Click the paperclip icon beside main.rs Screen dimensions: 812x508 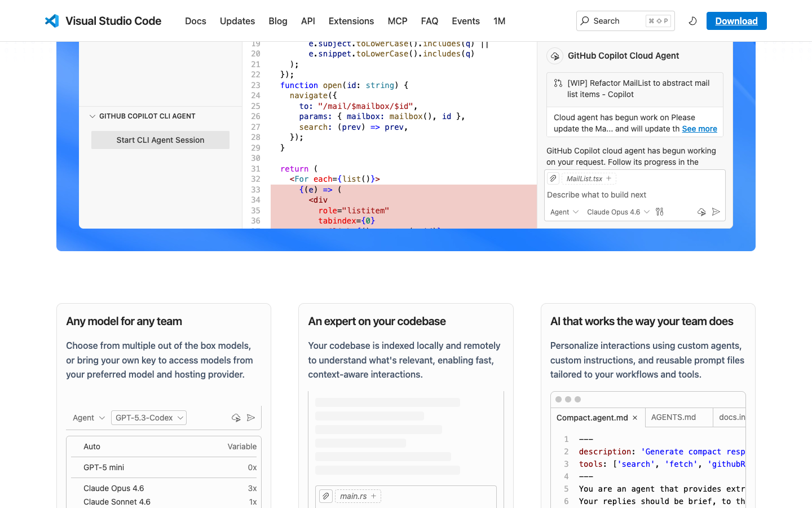326,496
